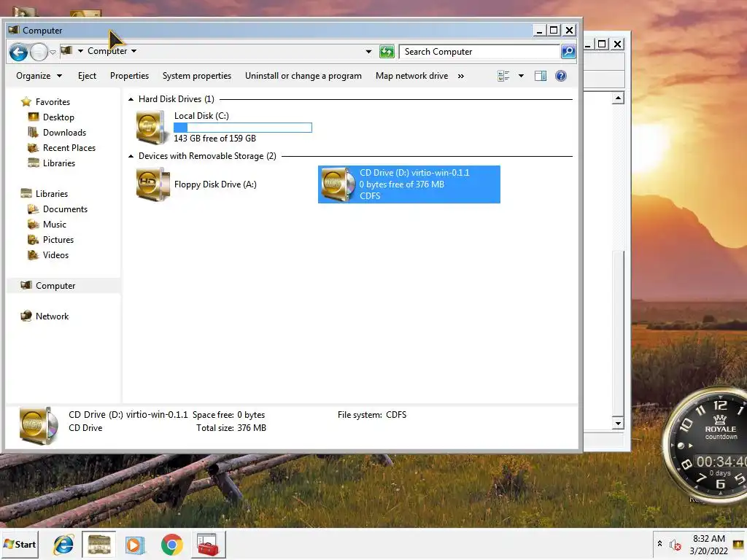The image size is (747, 560).
Task: Open Windows Media Player from taskbar
Action: 135,545
